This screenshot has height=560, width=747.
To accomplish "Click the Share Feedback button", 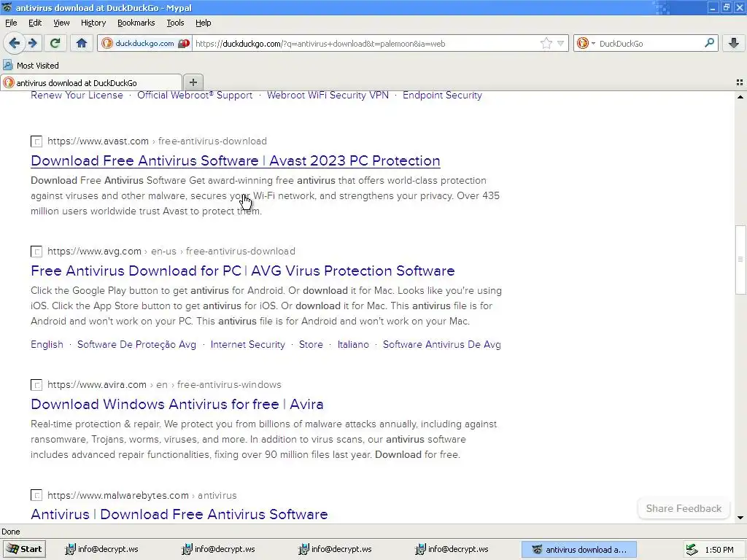I will [x=684, y=508].
